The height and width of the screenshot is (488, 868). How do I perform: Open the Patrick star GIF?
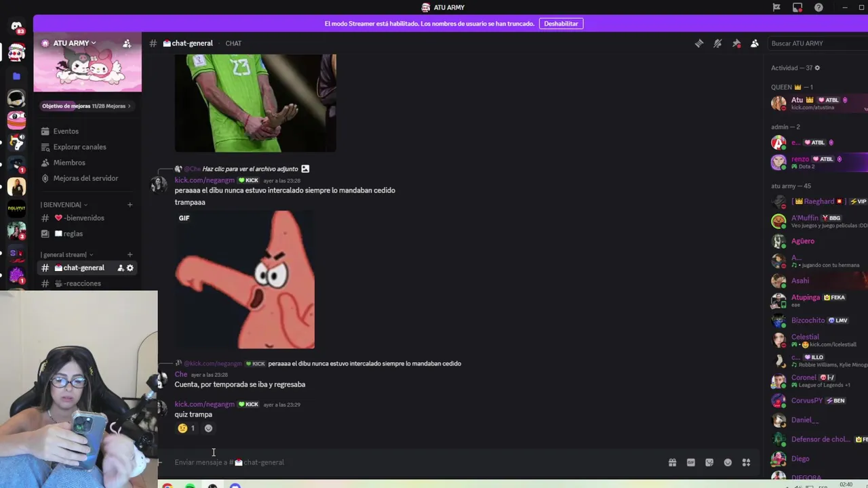pos(245,279)
